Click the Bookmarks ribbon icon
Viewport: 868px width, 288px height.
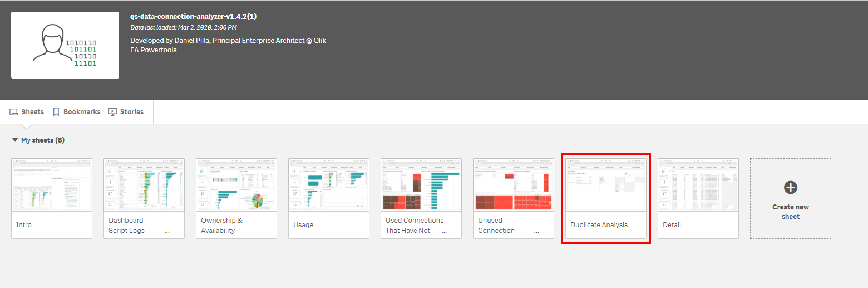pyautogui.click(x=56, y=112)
